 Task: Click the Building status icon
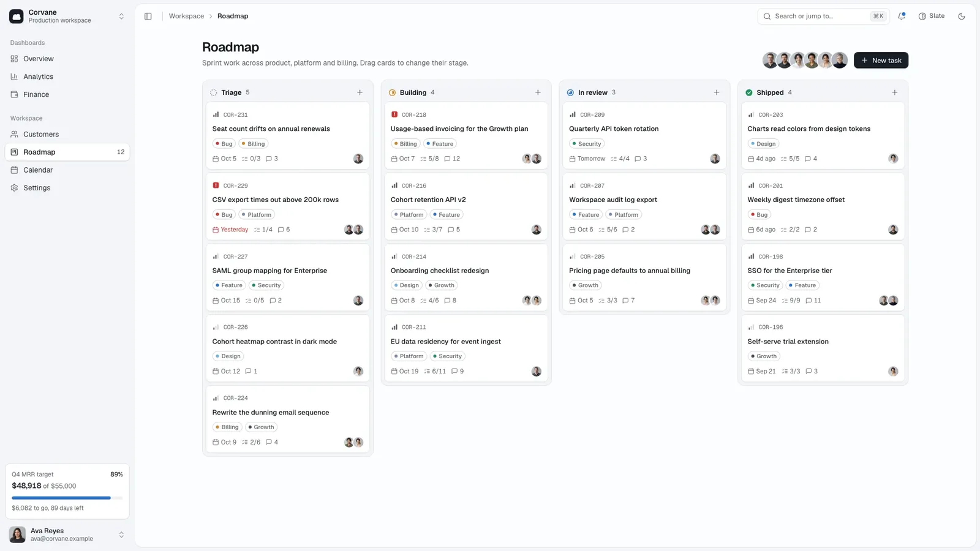pyautogui.click(x=392, y=92)
